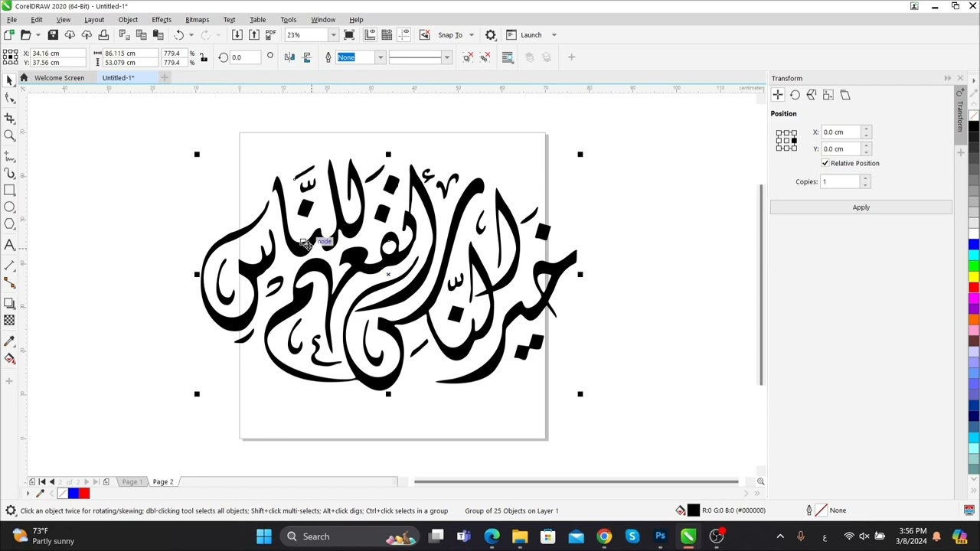Click the Full-screen preview icon
Viewport: 980px width, 551px height.
click(x=349, y=34)
